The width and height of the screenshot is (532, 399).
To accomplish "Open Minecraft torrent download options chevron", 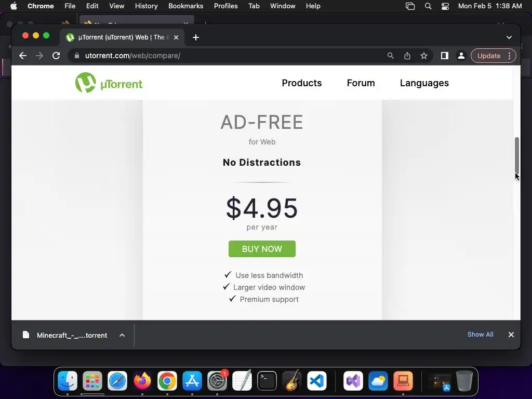I will 122,335.
